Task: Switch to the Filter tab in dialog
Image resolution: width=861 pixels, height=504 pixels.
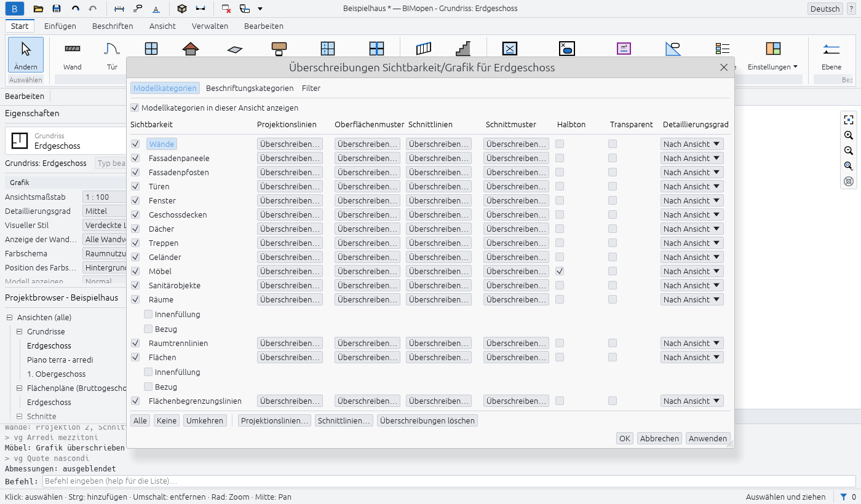Action: click(311, 88)
